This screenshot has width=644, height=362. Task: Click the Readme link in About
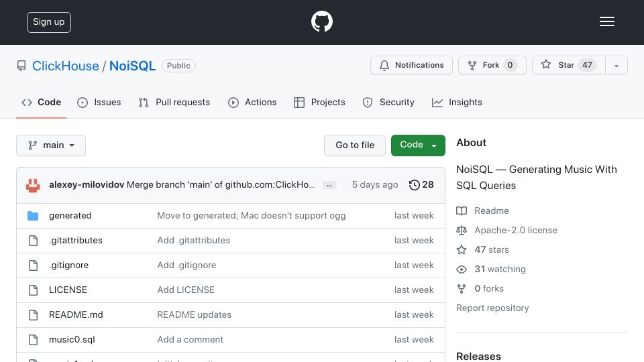(x=483, y=210)
